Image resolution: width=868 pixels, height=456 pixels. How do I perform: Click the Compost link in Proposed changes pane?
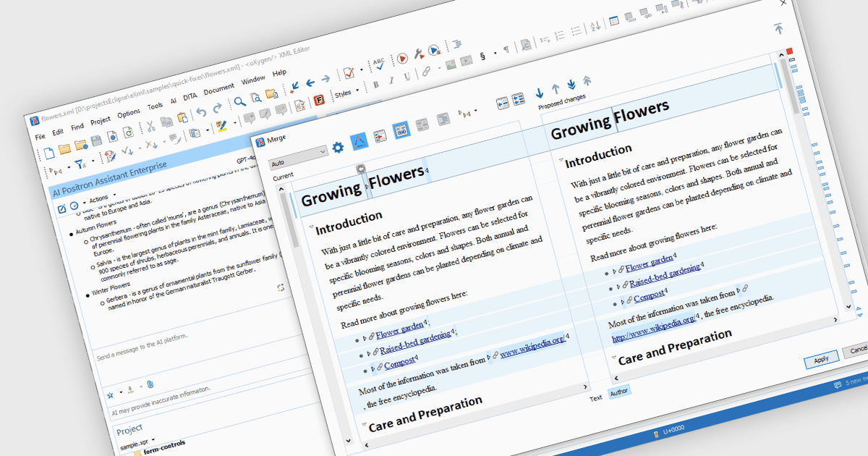(x=649, y=295)
